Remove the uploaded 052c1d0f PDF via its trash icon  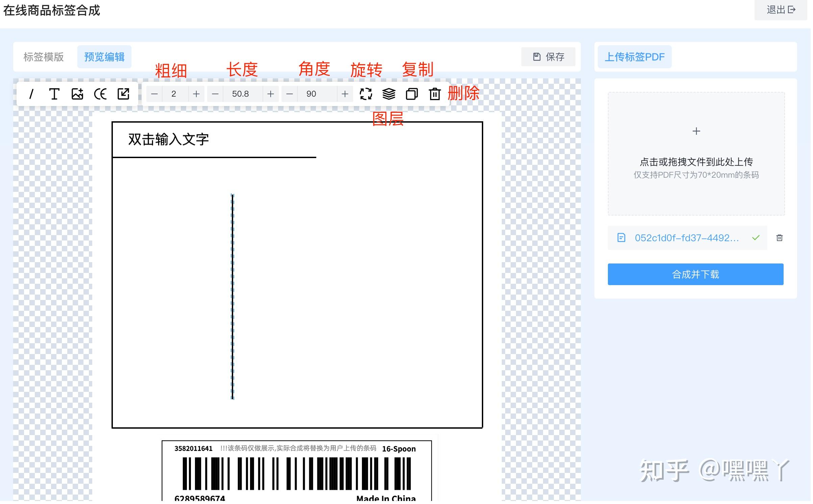(780, 238)
